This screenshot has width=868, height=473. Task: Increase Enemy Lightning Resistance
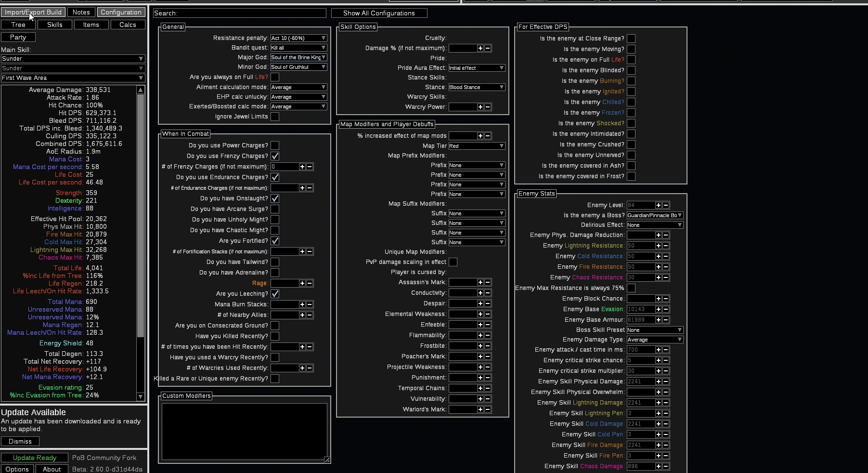click(x=658, y=246)
